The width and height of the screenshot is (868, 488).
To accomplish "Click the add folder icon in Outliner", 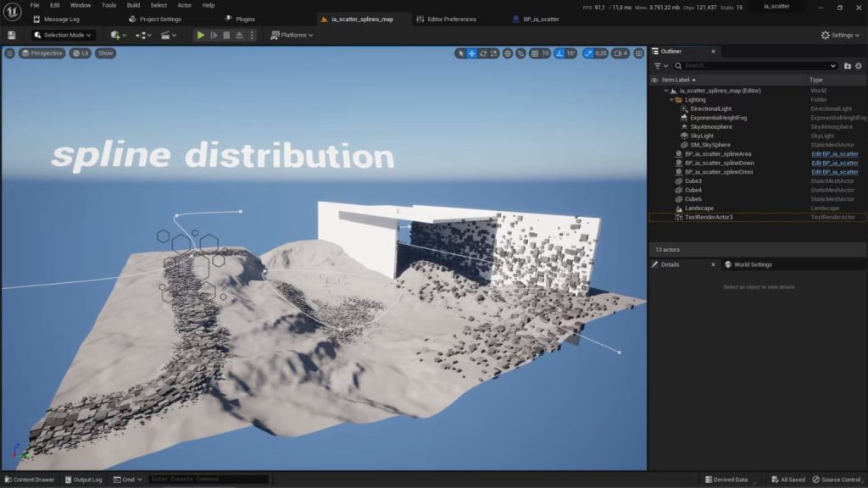I will click(847, 65).
